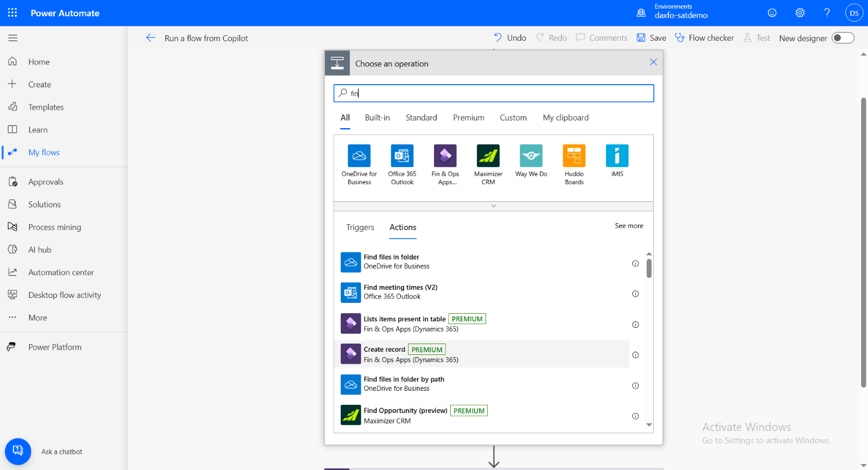Select the Office 365 Outlook connector icon
868x470 pixels.
(402, 156)
